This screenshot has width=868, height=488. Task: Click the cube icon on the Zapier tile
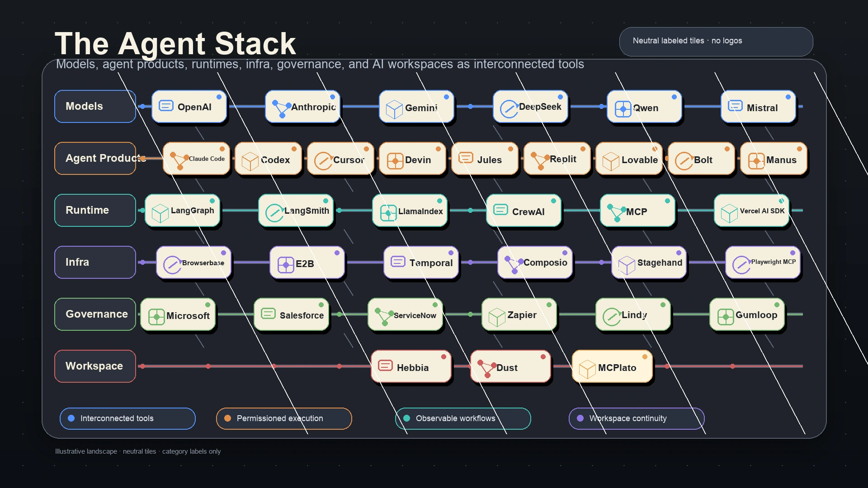click(497, 317)
